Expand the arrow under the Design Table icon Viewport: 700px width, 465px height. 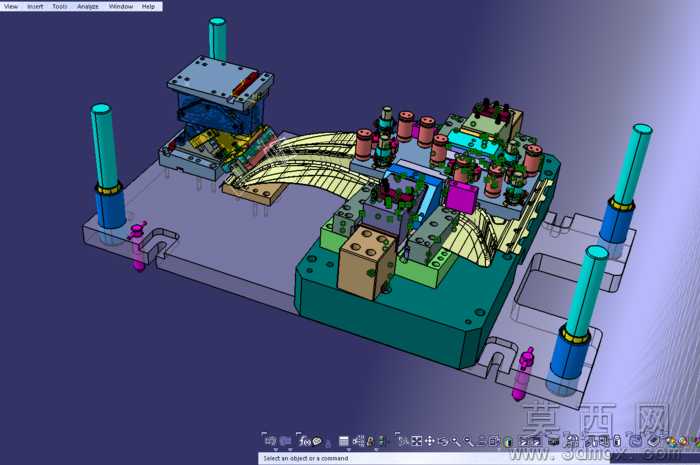(x=349, y=449)
